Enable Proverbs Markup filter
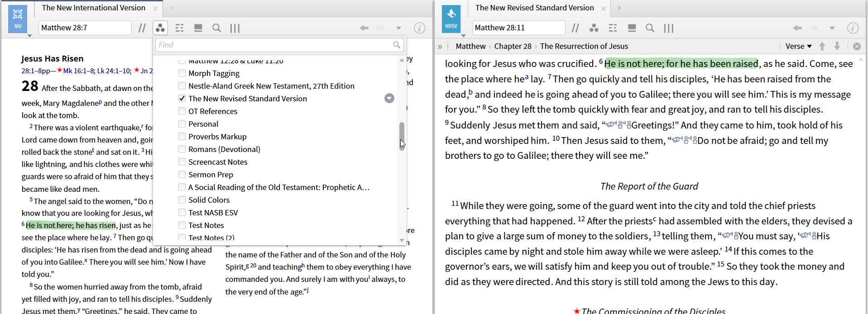868x314 pixels. (182, 136)
